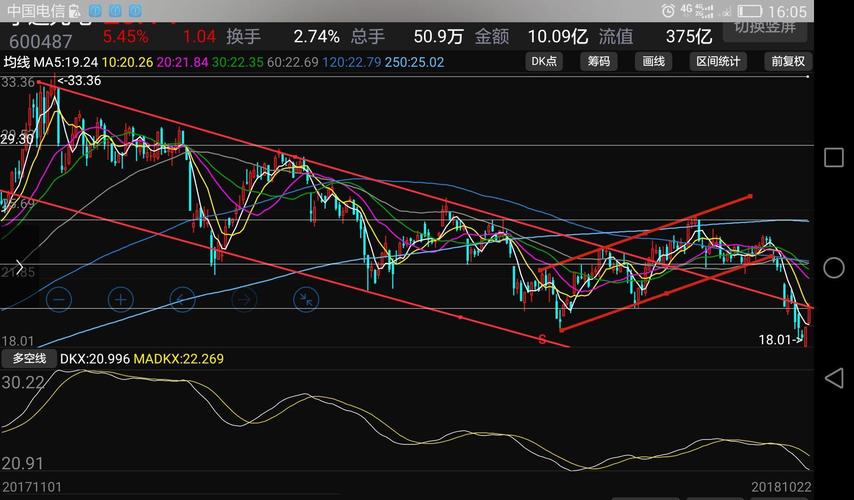Select the 画线 drawing tool
The height and width of the screenshot is (500, 854).
(653, 62)
